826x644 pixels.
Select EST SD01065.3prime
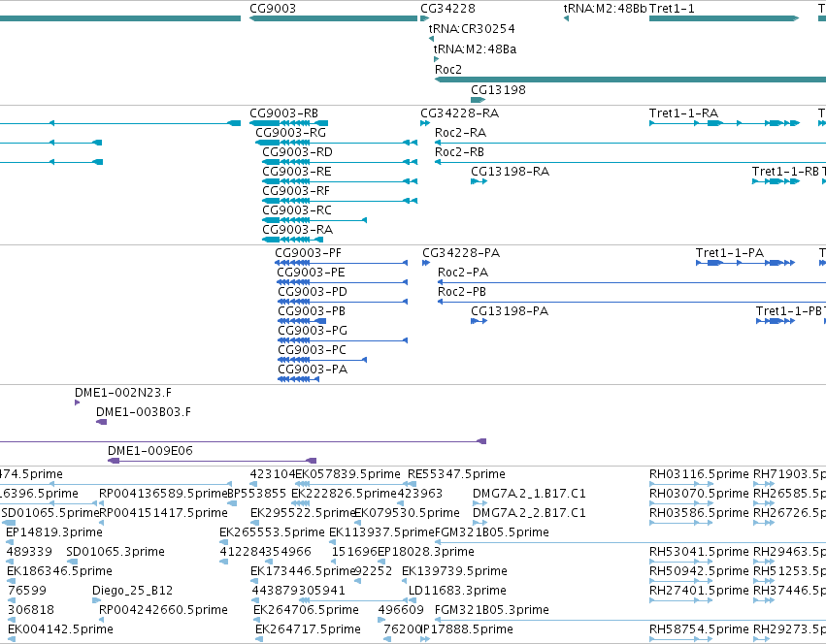pyautogui.click(x=116, y=553)
